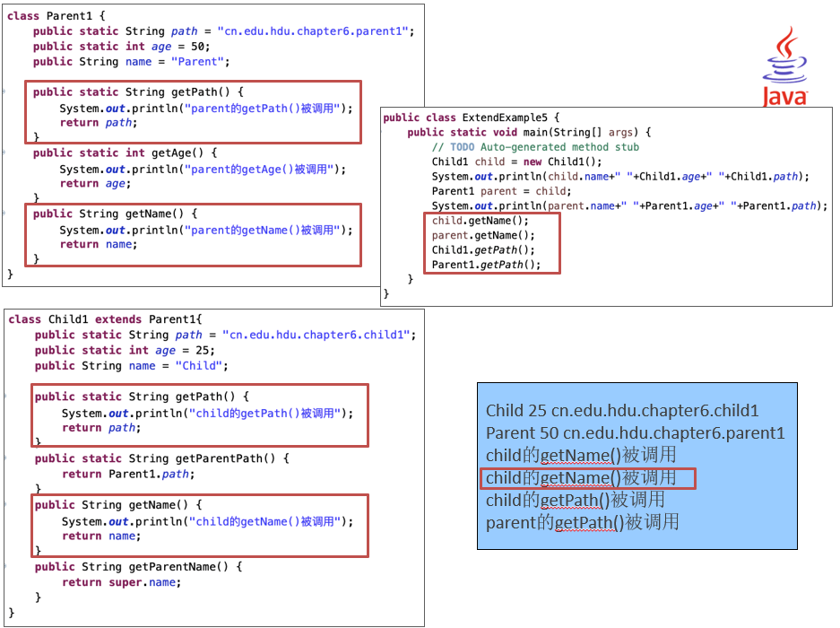
Task: Click the 'Child 25 cn.edu.hdu.chapter6.child1' output line
Action: pos(622,411)
